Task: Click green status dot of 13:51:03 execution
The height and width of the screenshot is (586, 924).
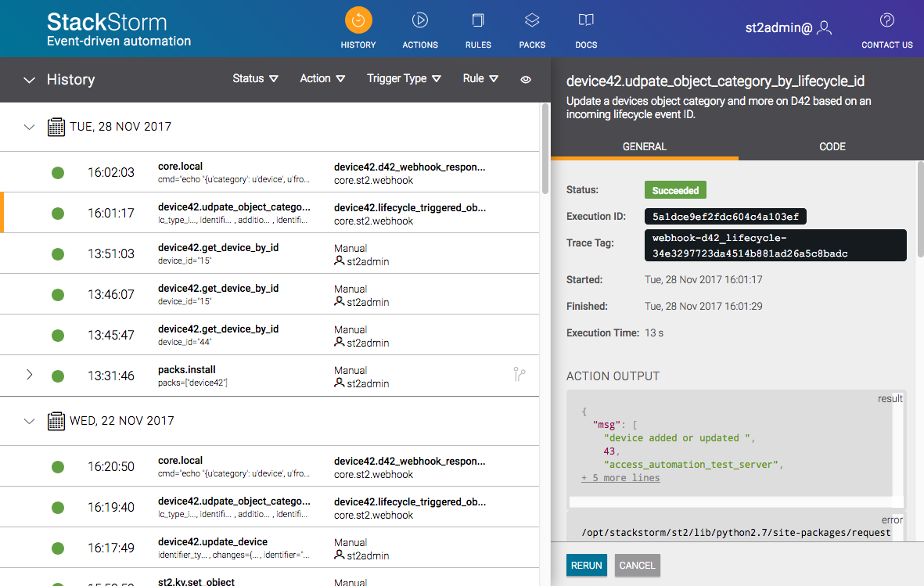Action: [x=58, y=254]
